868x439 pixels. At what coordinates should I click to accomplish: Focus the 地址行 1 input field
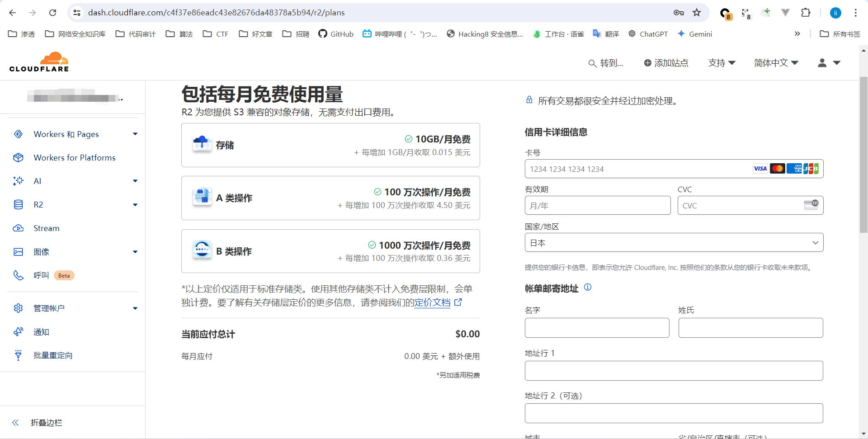[674, 371]
